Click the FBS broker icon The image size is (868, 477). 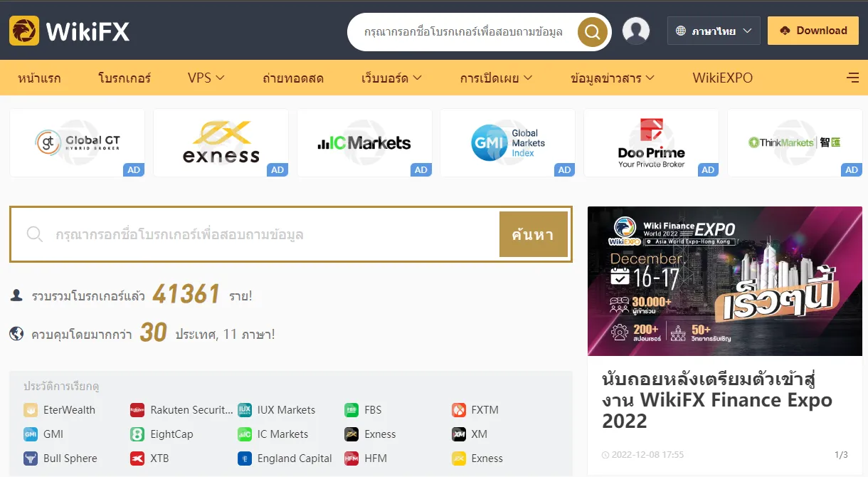coord(351,410)
